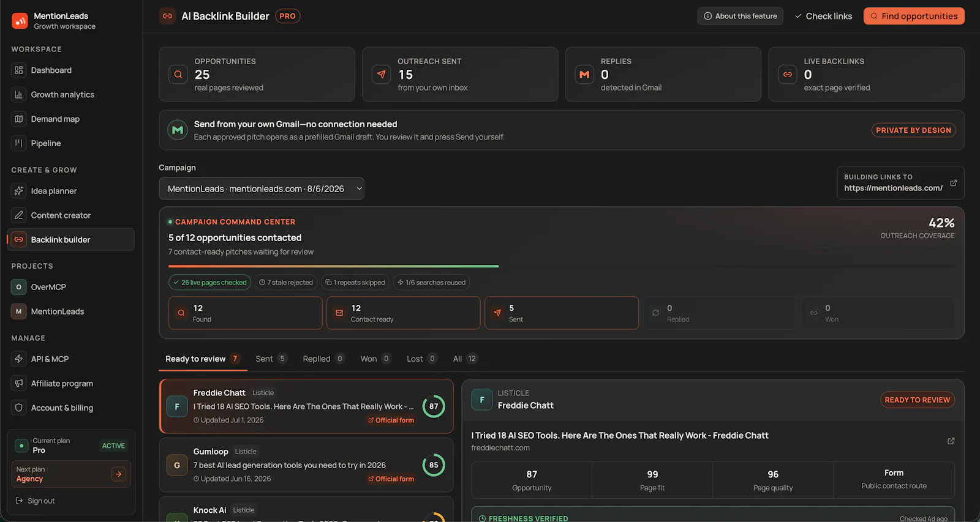Click Find opportunities button
980x522 pixels.
[914, 16]
